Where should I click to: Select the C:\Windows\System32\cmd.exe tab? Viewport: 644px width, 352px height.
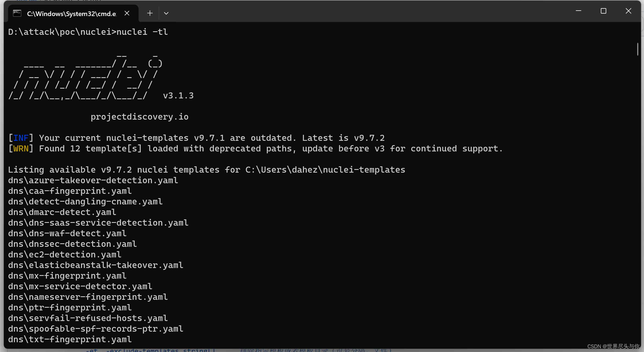click(x=73, y=13)
